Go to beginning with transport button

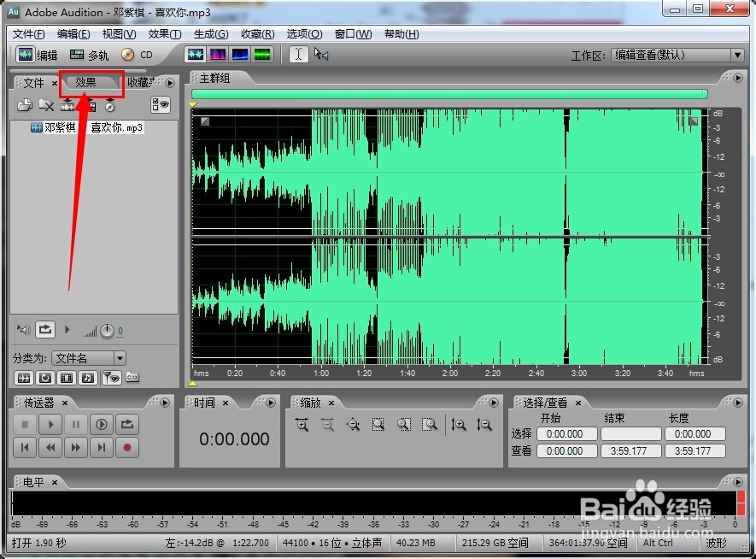25,448
